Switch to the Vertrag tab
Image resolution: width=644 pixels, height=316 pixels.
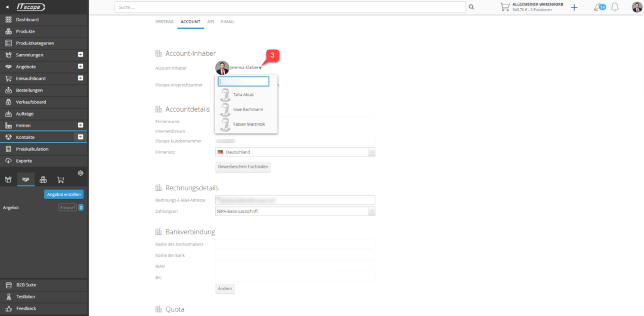pyautogui.click(x=164, y=21)
